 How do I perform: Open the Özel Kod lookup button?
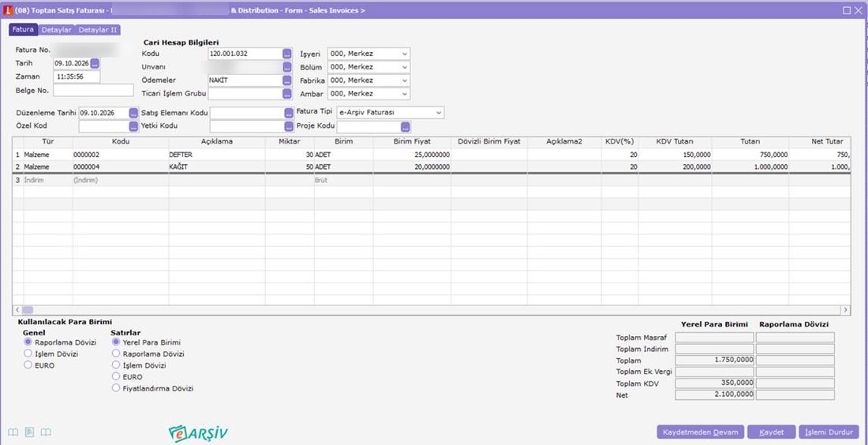tap(133, 127)
